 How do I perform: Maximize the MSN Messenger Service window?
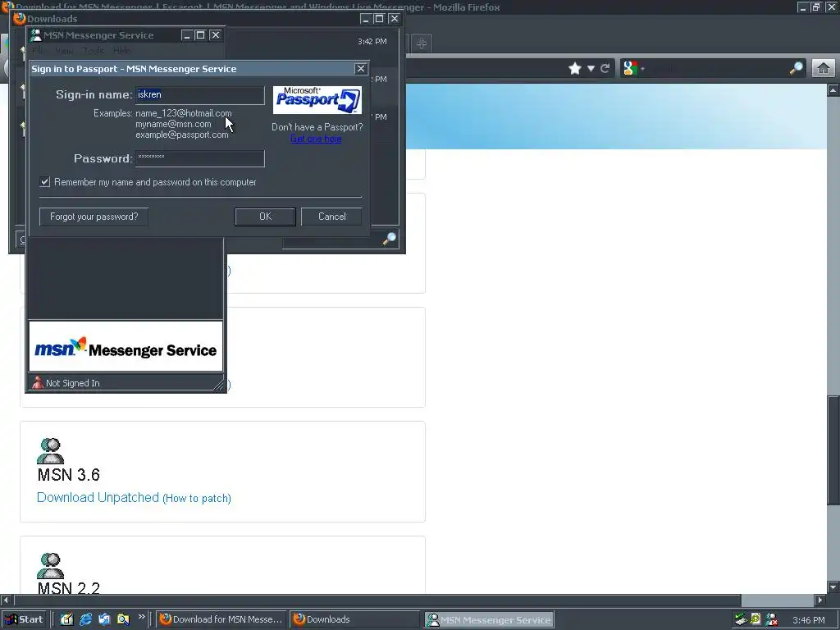point(200,35)
